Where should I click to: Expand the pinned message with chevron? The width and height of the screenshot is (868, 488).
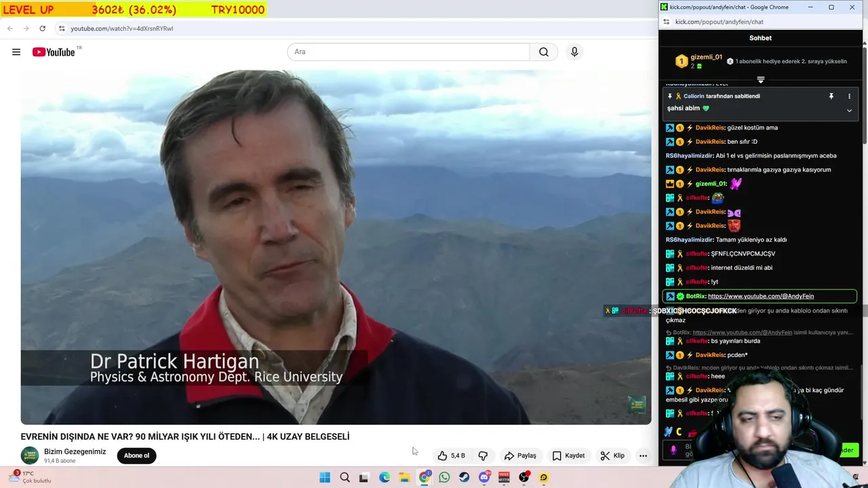[x=849, y=110]
